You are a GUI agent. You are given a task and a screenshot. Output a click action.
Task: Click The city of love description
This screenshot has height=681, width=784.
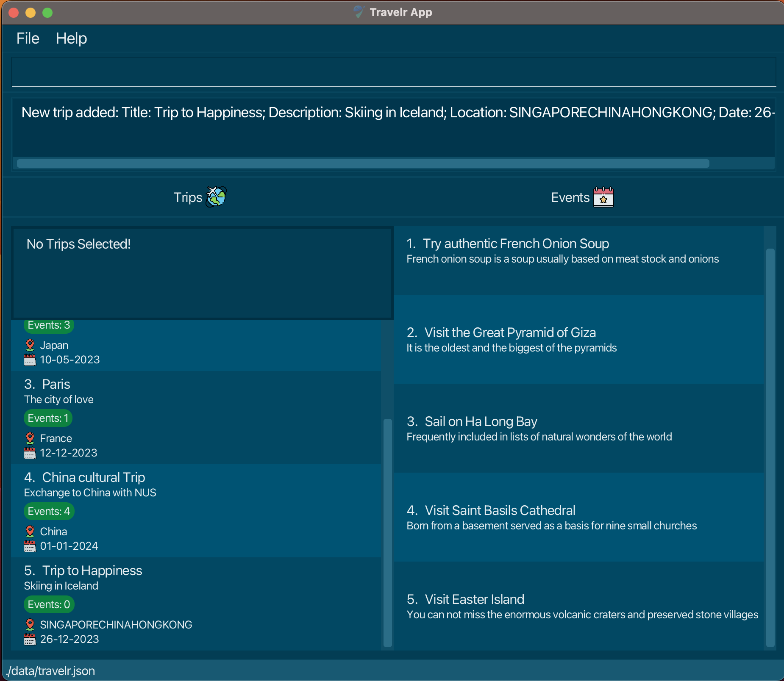point(59,399)
